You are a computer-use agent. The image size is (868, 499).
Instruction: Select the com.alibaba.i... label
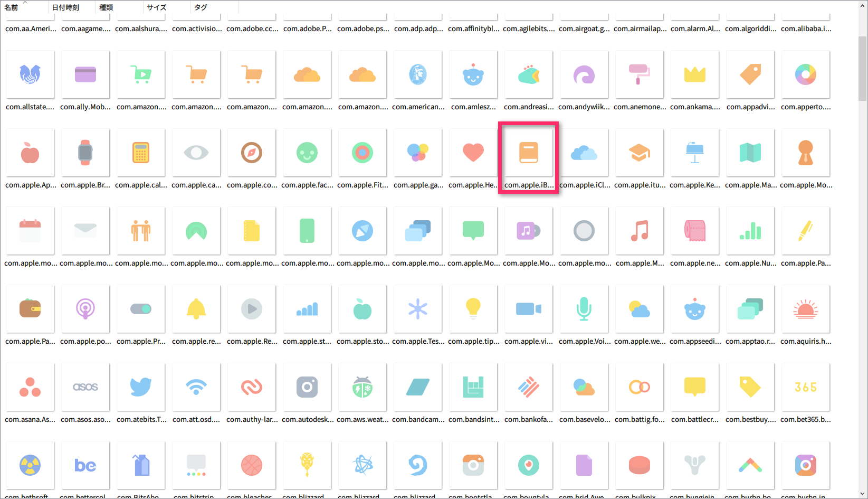806,29
